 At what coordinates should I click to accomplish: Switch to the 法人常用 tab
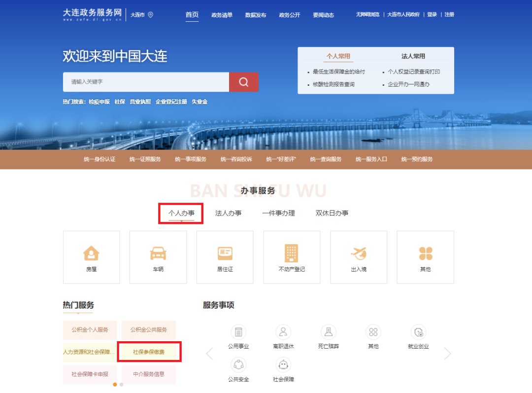click(x=413, y=56)
